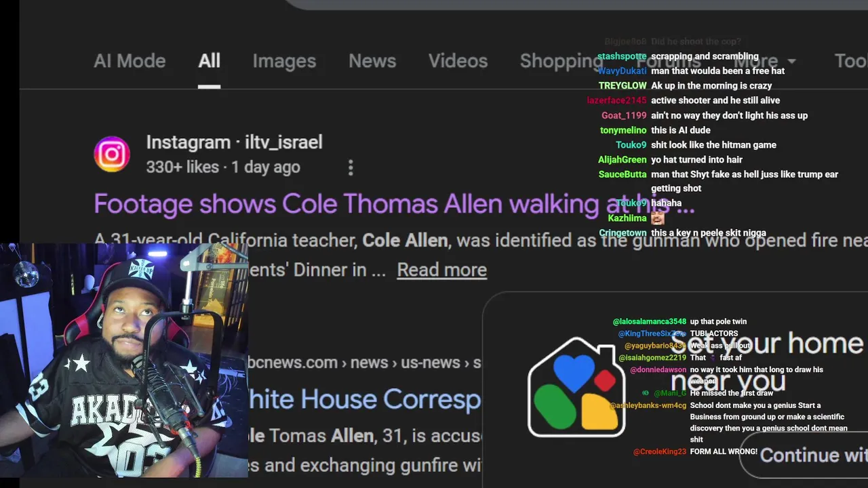
Task: Click chat username tonymelino
Action: tap(623, 130)
